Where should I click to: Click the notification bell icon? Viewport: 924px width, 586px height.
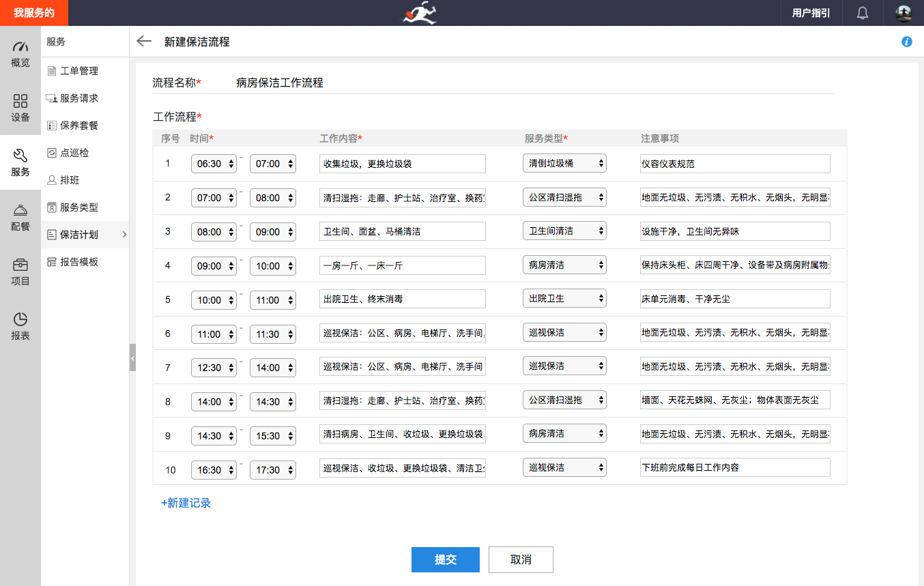click(863, 13)
